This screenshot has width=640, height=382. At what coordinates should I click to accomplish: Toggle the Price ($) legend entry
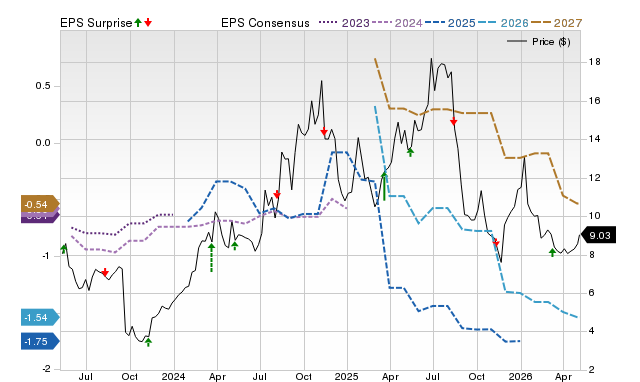539,42
